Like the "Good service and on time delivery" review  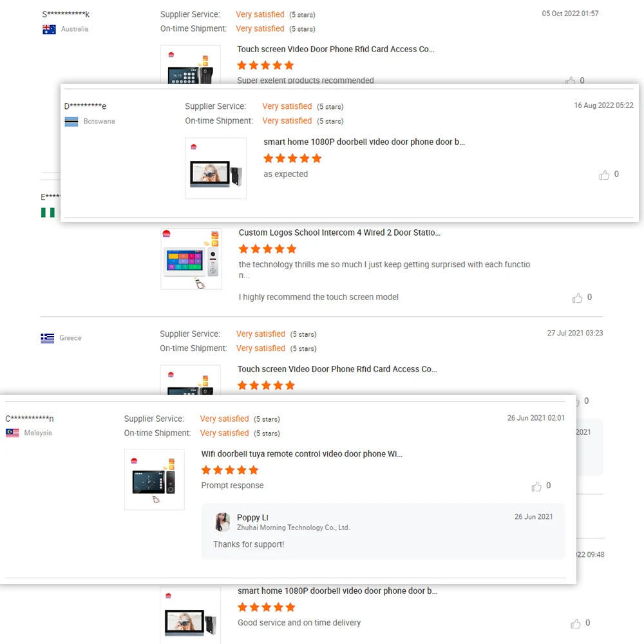pos(575,623)
